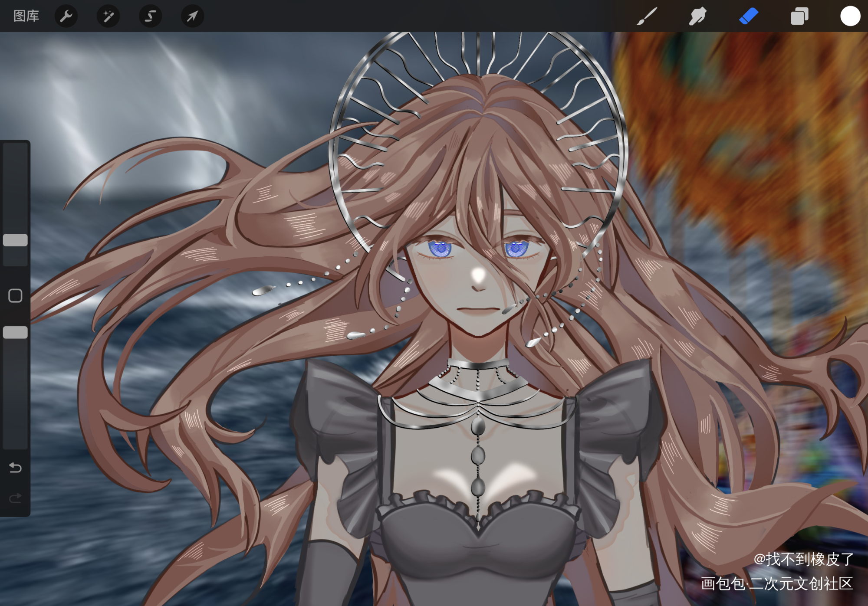Screen dimensions: 868x606
Task: Click the 画包包·二次元文创社区 watermark text
Action: click(x=776, y=583)
